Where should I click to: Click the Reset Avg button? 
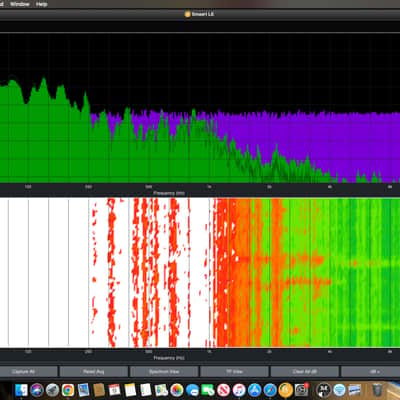pyautogui.click(x=94, y=371)
